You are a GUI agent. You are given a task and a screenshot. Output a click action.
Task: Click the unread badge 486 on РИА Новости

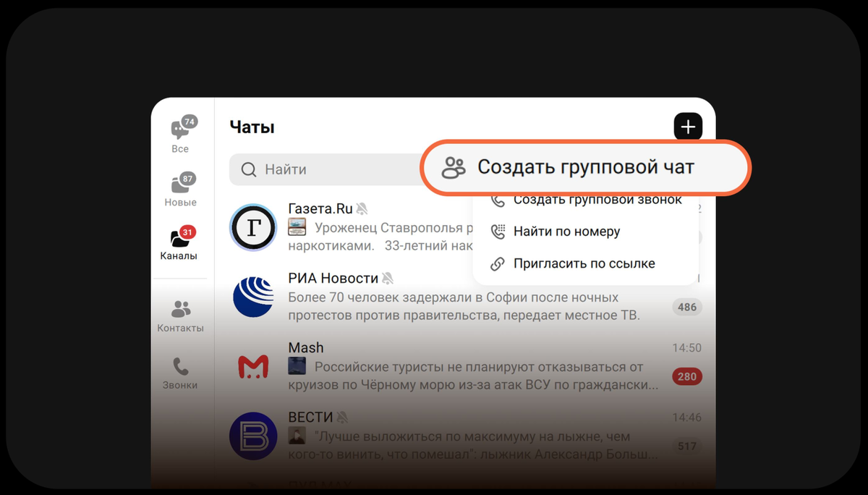(x=686, y=307)
